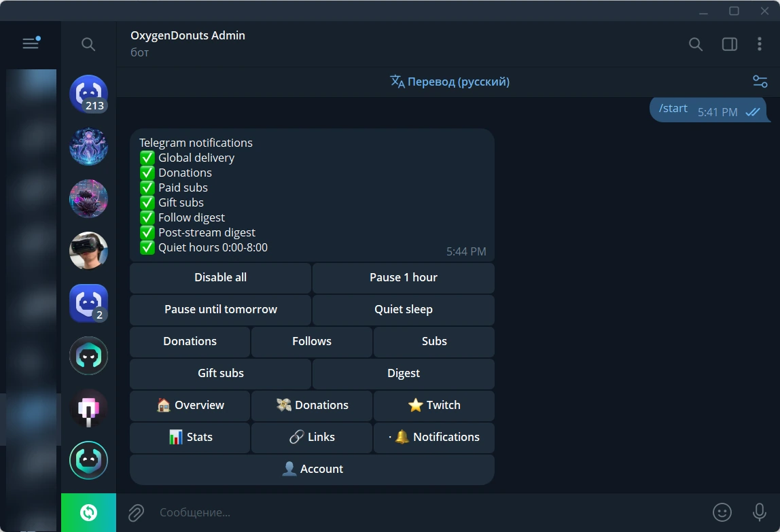
Task: Toggle Donations notifications without the emoji
Action: click(190, 341)
